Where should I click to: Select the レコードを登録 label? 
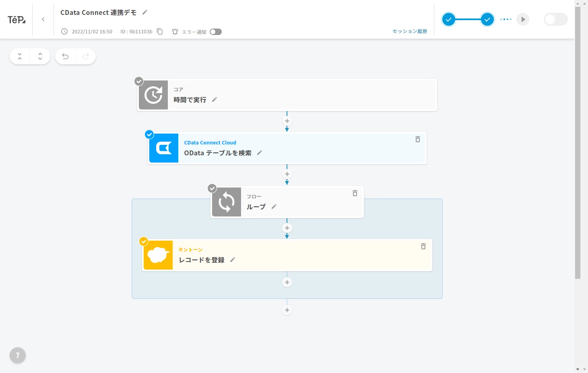coord(202,260)
